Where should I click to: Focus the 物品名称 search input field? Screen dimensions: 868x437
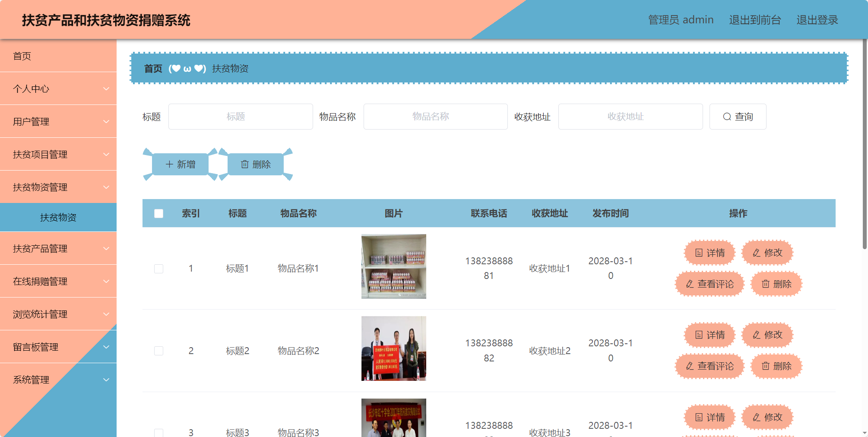pos(435,117)
